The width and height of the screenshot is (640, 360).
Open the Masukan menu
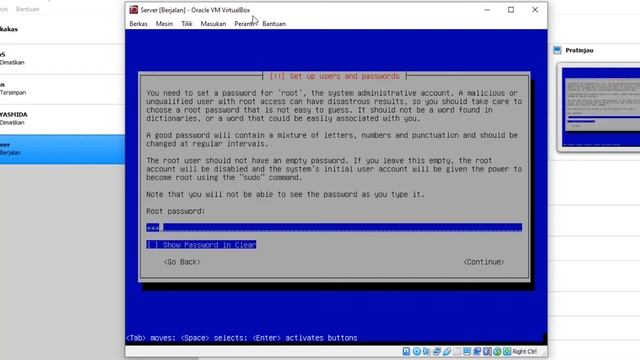(x=213, y=24)
